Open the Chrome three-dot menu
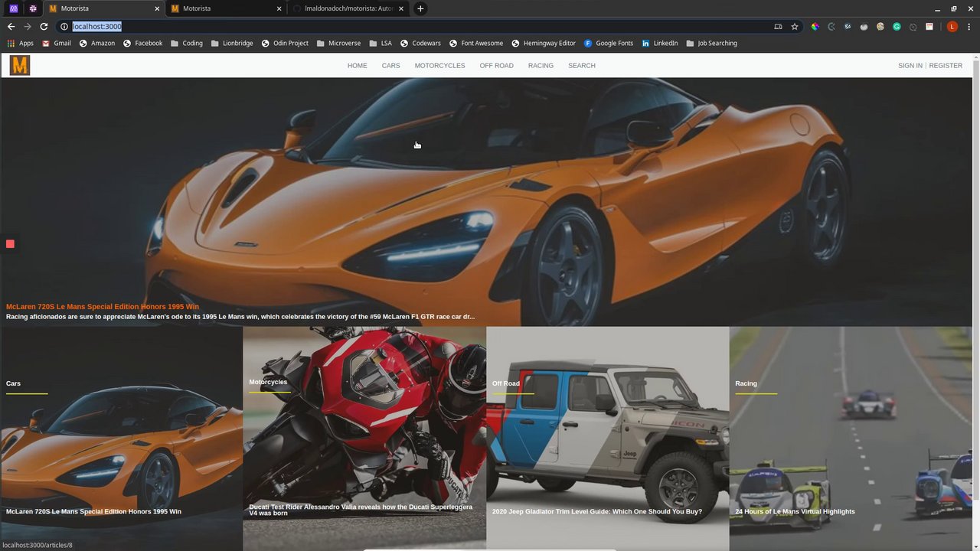980x551 pixels. [969, 26]
